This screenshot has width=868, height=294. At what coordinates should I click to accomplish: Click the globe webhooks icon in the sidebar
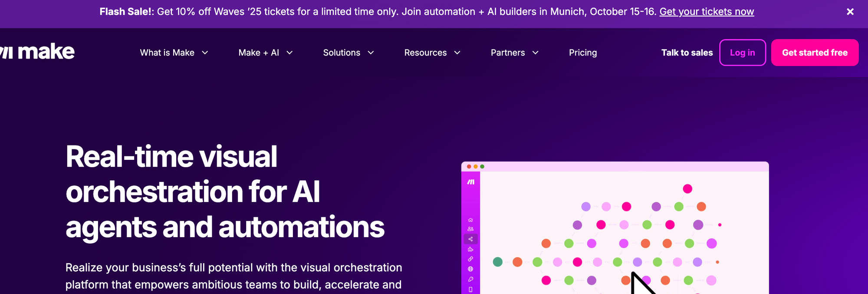[470, 269]
